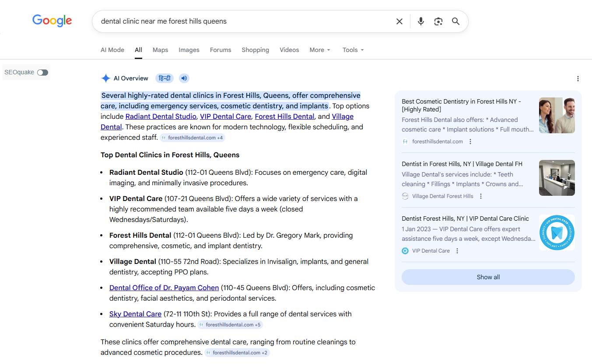
Task: Click the search query input field
Action: 245,21
